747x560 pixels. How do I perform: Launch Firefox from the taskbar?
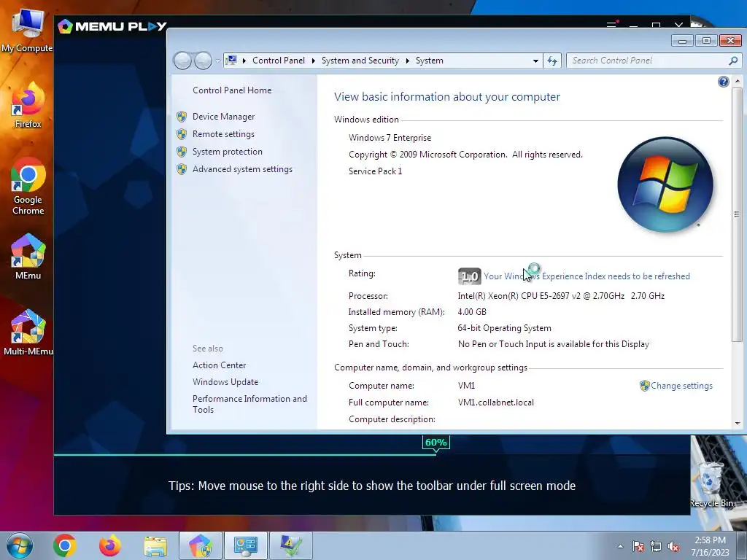[109, 545]
